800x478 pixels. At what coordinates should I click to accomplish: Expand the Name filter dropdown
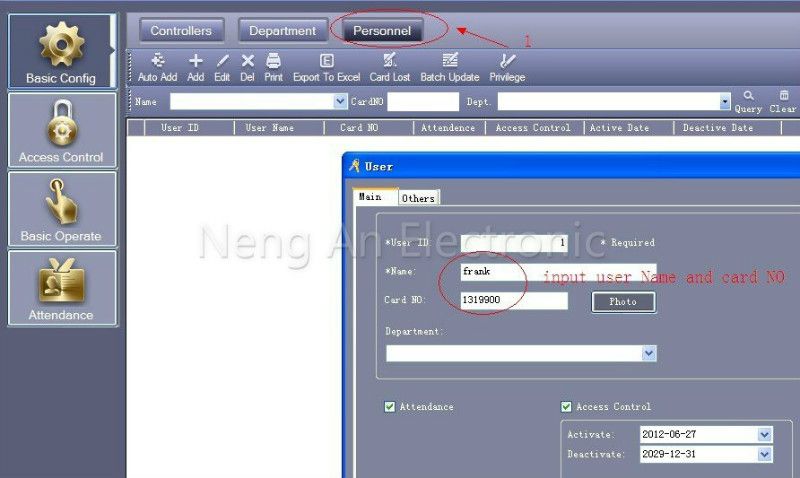340,102
